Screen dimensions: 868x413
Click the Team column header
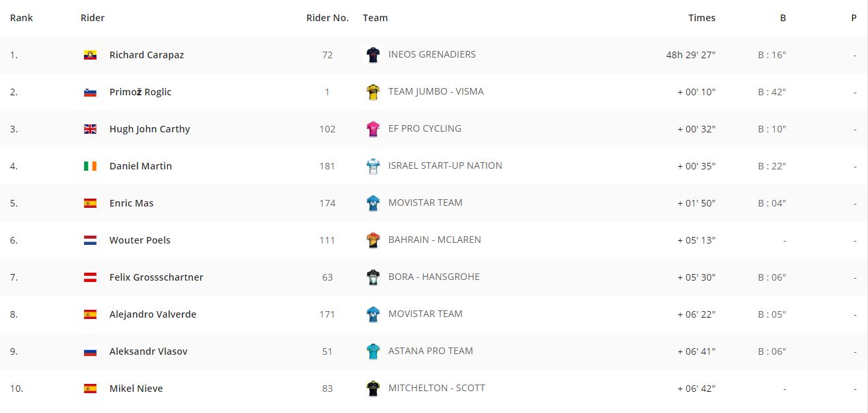375,18
